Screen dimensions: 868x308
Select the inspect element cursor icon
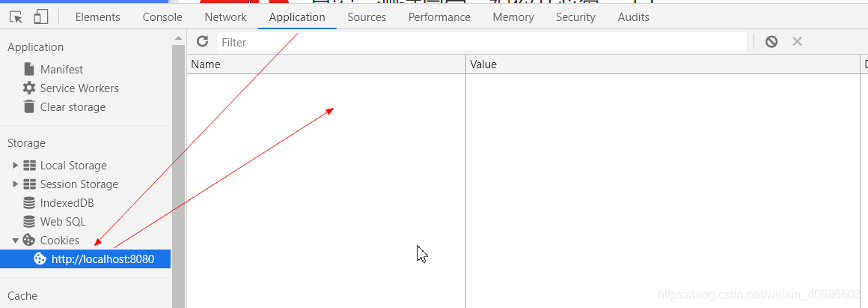(x=16, y=17)
